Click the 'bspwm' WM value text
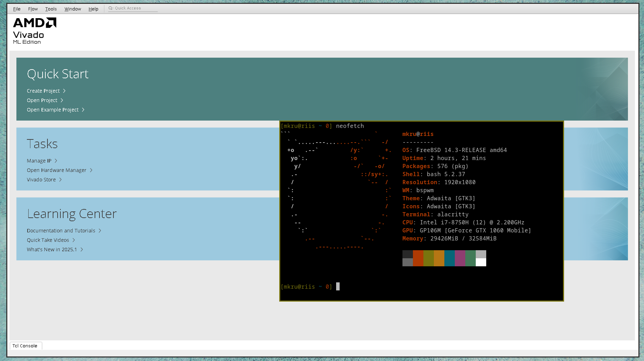Image resolution: width=644 pixels, height=361 pixels. click(x=425, y=190)
